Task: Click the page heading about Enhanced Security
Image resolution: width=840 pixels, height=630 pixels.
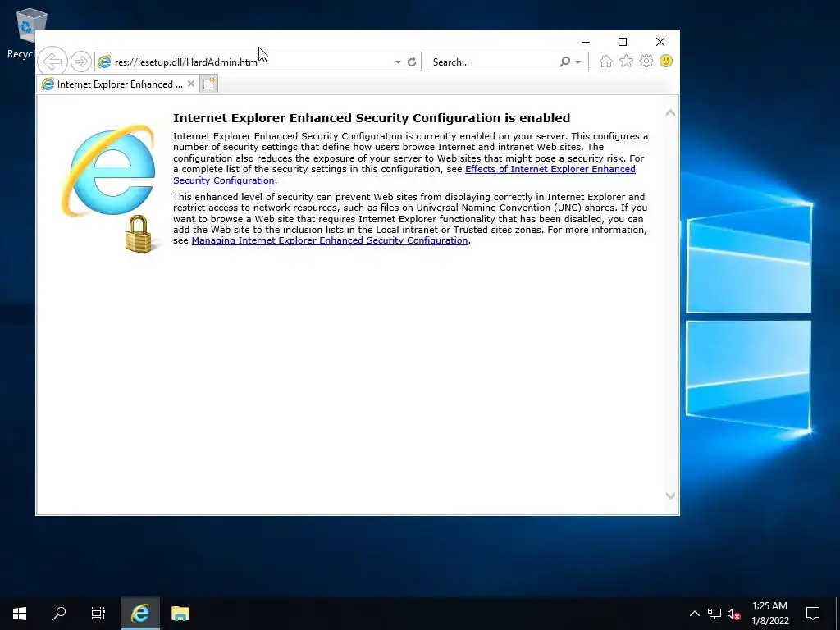Action: point(372,118)
